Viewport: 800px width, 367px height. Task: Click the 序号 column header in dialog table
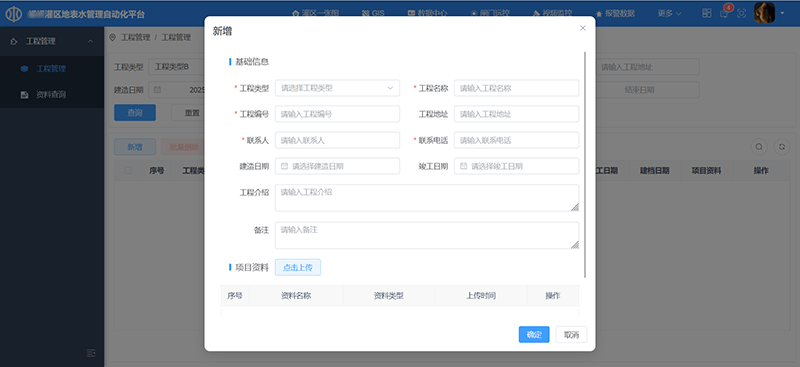235,296
